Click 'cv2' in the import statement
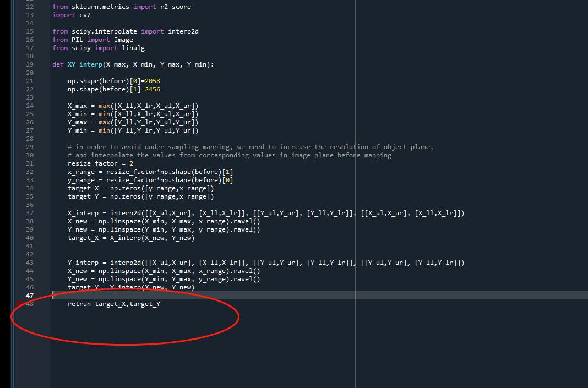Screen dimensions: 588x388 [85, 15]
